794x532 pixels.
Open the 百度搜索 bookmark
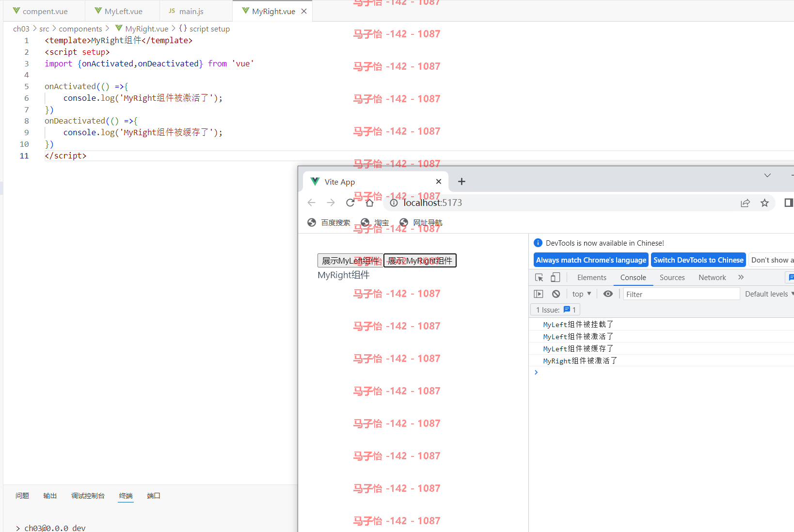(x=329, y=222)
